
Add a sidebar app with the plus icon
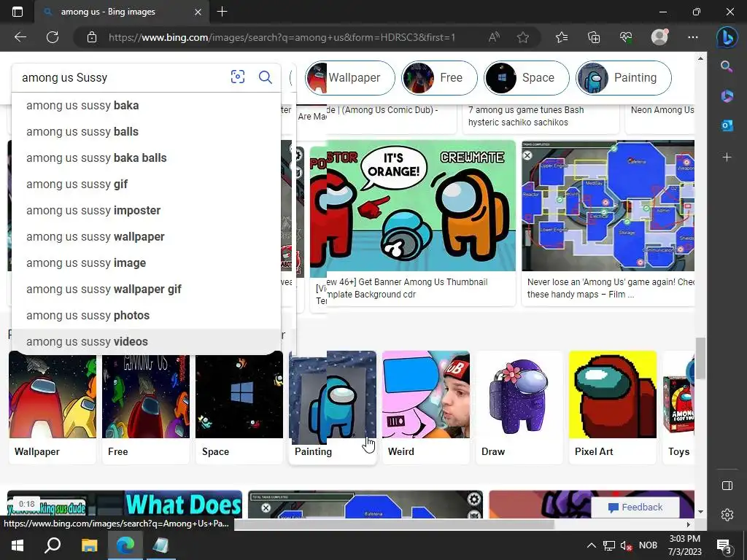(x=727, y=157)
